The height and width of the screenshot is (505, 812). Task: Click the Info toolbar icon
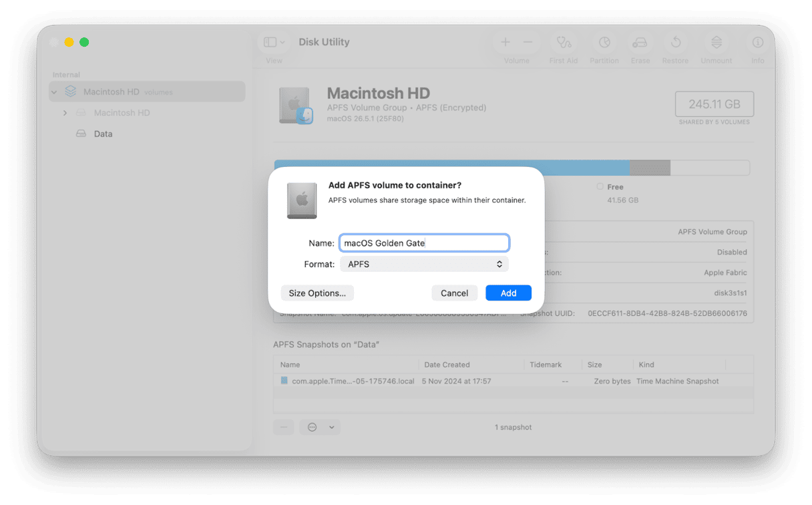pos(758,42)
